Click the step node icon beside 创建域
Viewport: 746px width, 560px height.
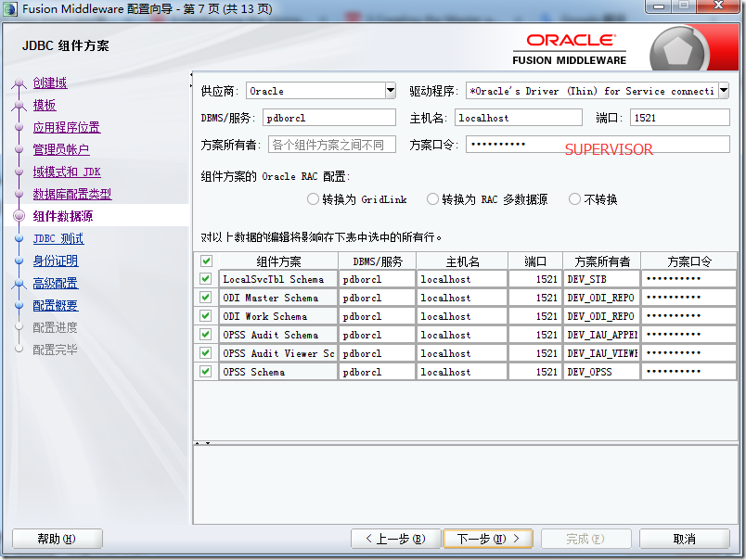19,83
